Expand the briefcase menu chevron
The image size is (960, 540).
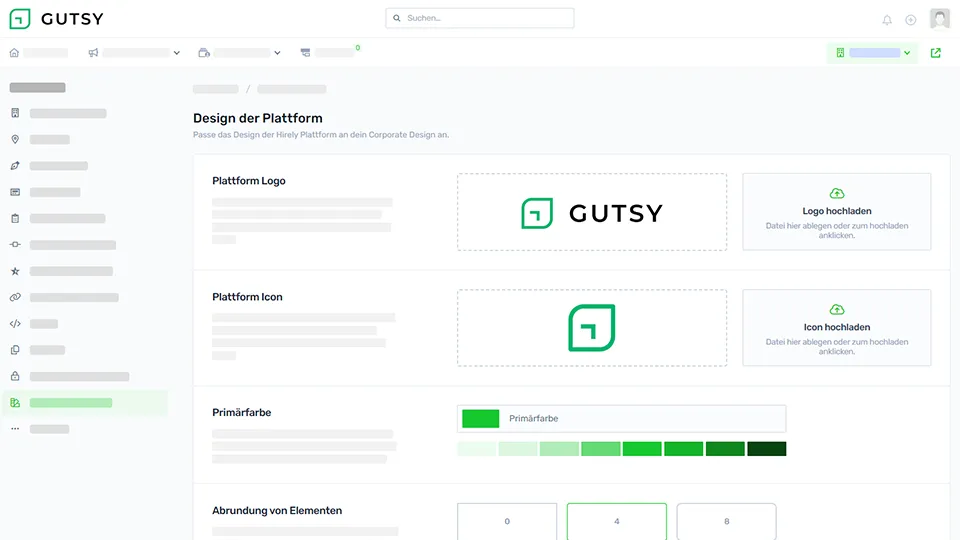(x=277, y=53)
